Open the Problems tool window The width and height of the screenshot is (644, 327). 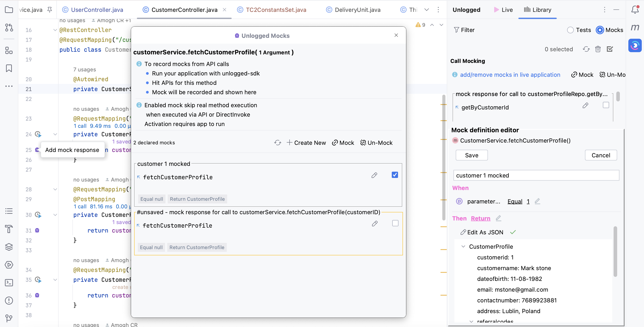tap(9, 301)
